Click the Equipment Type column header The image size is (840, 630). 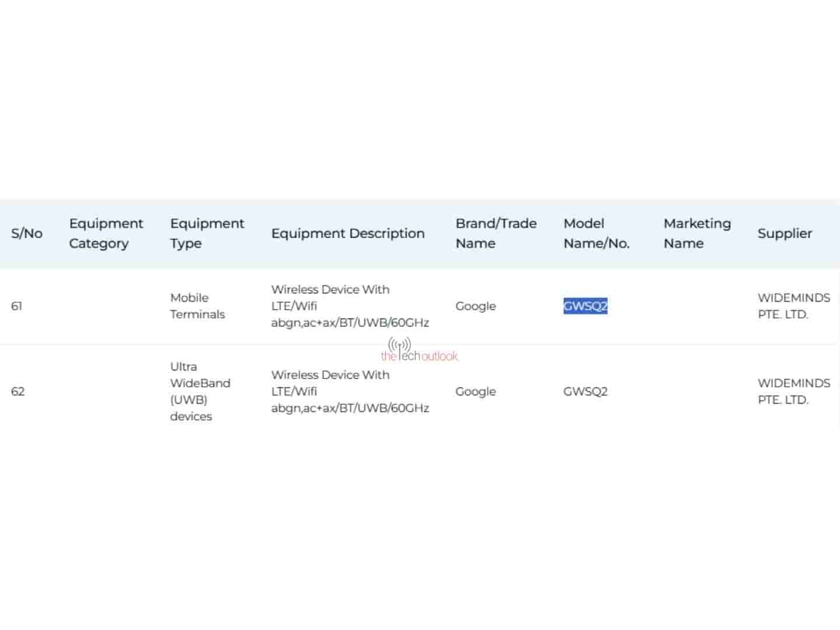click(x=207, y=233)
